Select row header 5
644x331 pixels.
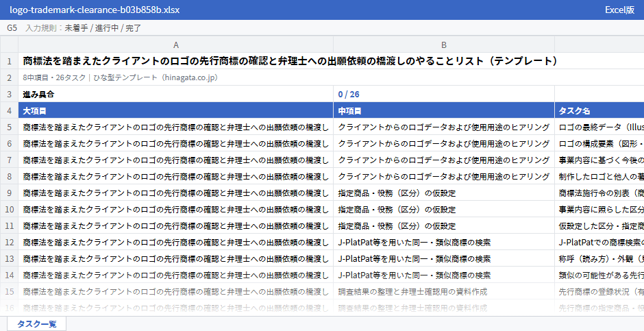pyautogui.click(x=9, y=127)
